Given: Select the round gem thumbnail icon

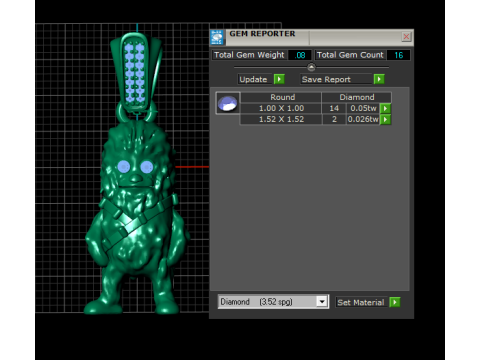Looking at the screenshot, I should pyautogui.click(x=228, y=103).
